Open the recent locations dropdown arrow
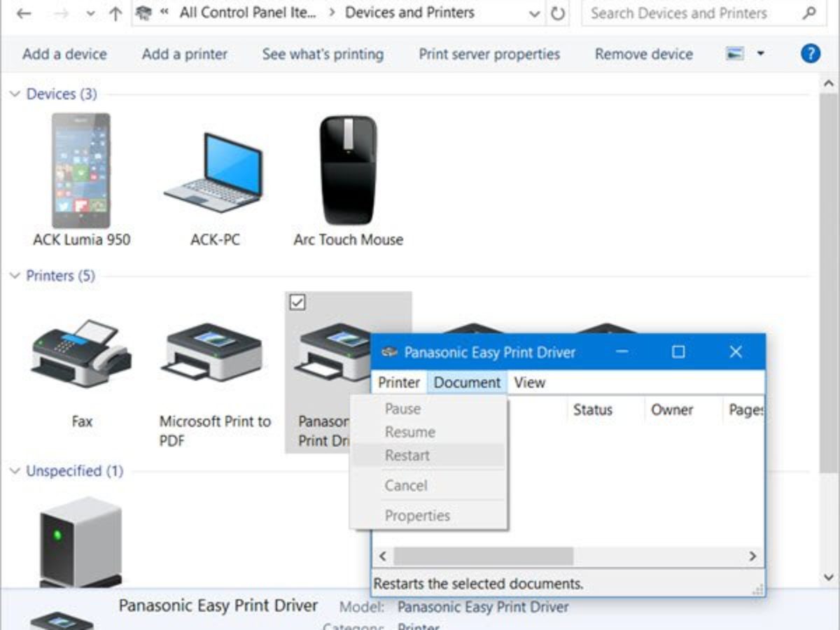Viewport: 840px width, 630px height. point(90,13)
